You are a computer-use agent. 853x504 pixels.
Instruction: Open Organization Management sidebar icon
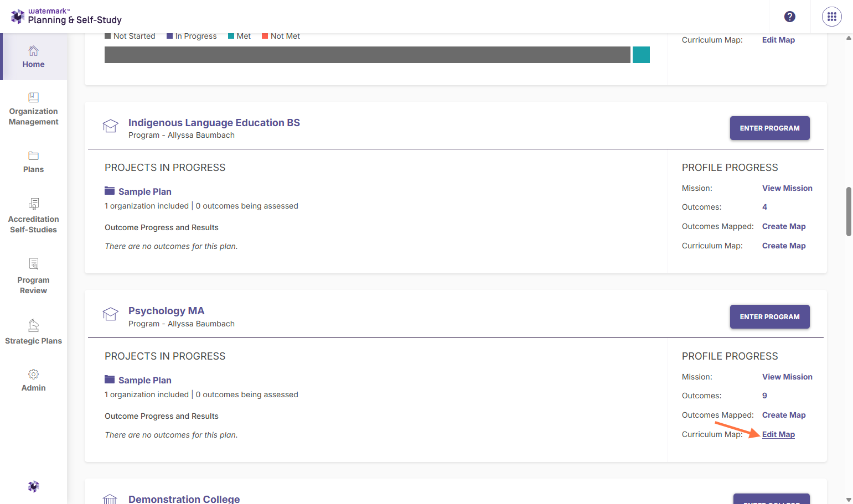[x=33, y=97]
